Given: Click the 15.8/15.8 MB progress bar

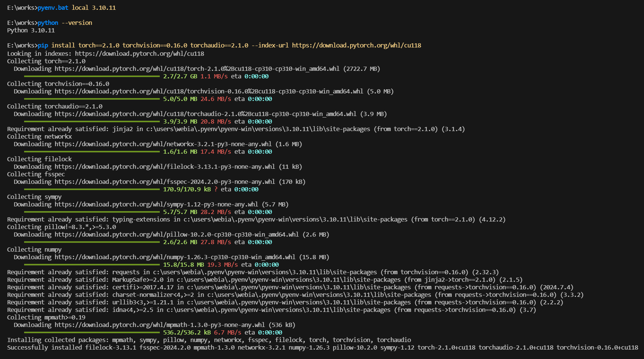Looking at the screenshot, I should click(92, 264).
